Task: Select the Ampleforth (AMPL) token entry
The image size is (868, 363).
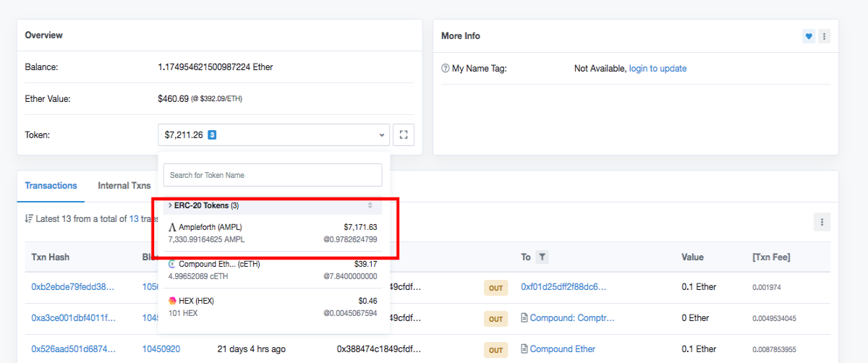Action: click(273, 233)
